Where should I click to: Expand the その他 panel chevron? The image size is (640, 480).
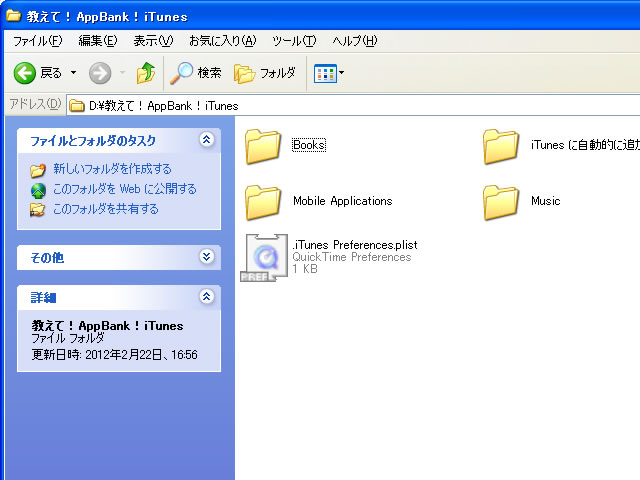(x=207, y=257)
